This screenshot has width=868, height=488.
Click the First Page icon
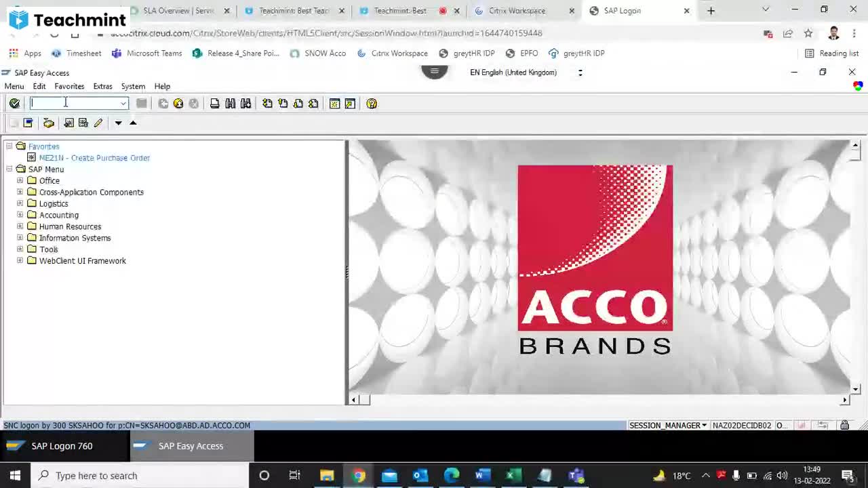(267, 103)
